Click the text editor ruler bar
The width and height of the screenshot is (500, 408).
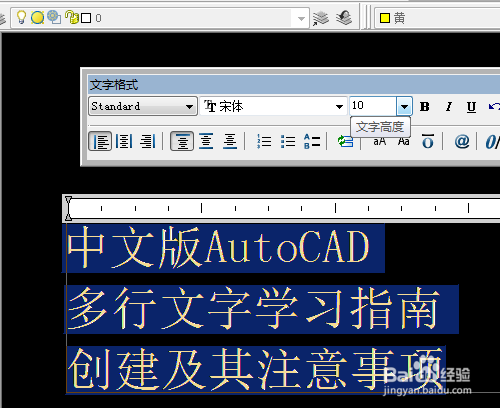point(282,208)
